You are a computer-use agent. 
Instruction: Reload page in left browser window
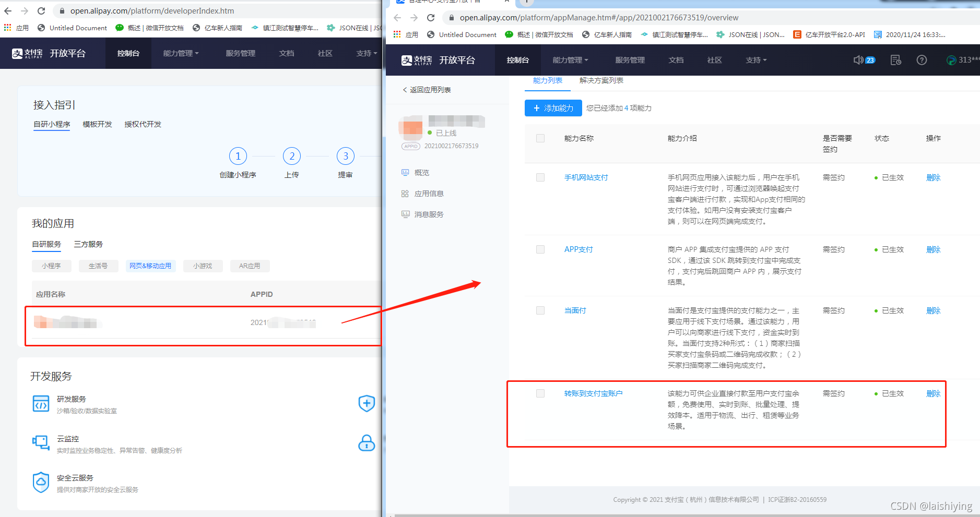coord(41,11)
